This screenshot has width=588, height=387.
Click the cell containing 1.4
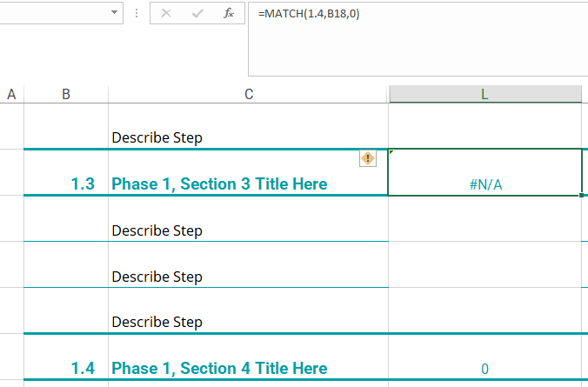66,368
